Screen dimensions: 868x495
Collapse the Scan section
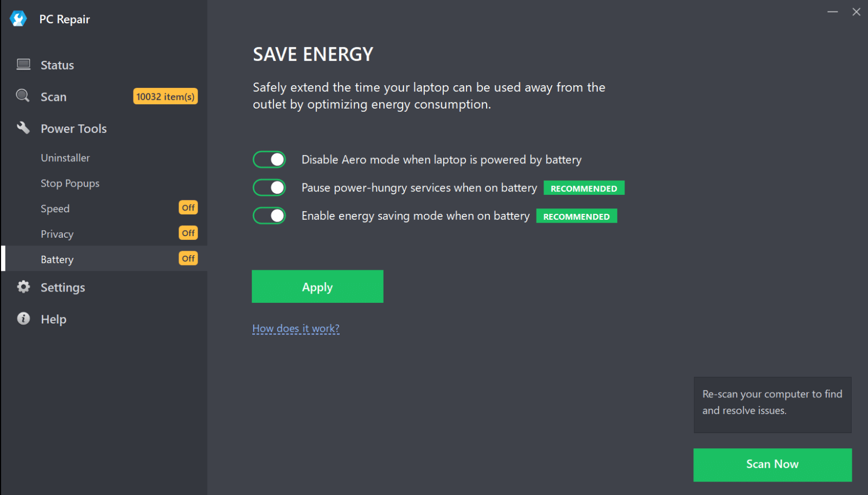(x=53, y=96)
